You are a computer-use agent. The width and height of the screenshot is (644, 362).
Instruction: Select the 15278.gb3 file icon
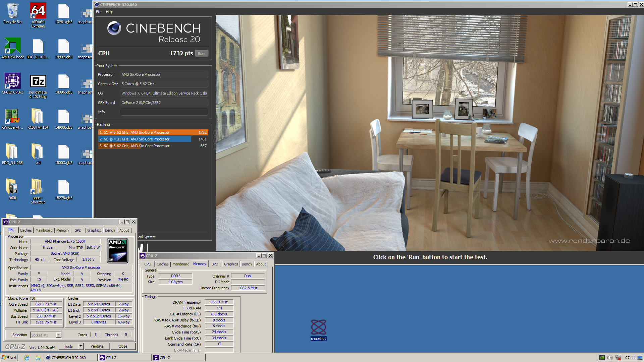click(63, 189)
